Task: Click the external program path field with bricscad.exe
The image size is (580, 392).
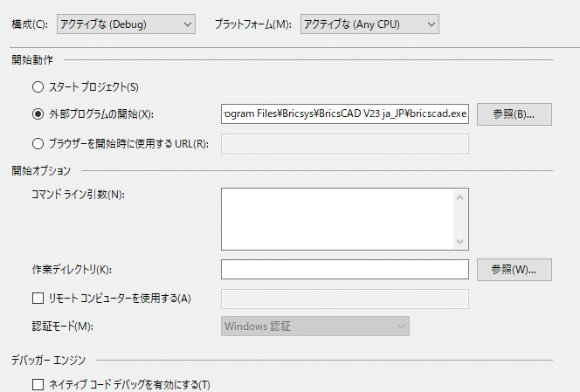Action: pos(345,113)
